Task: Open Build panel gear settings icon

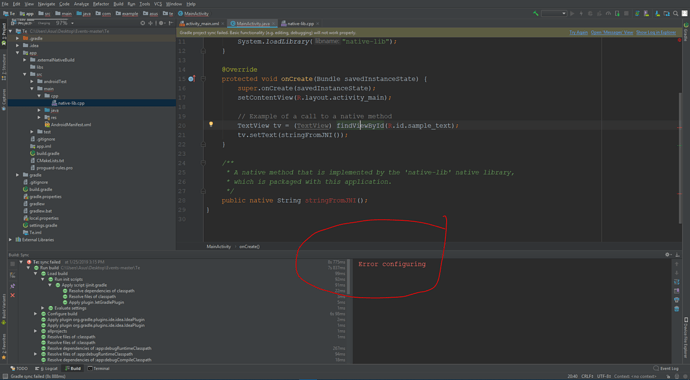Action: 668,255
